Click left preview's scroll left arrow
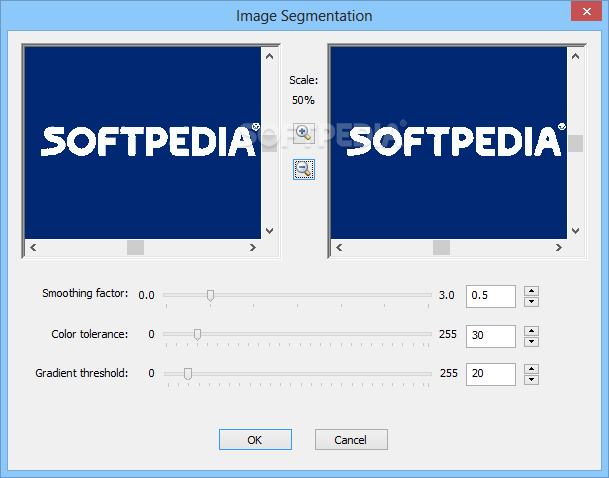This screenshot has height=478, width=609. [x=33, y=247]
